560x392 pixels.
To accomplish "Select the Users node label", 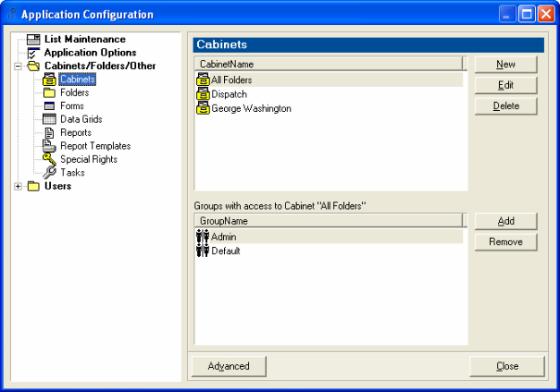I will click(57, 186).
